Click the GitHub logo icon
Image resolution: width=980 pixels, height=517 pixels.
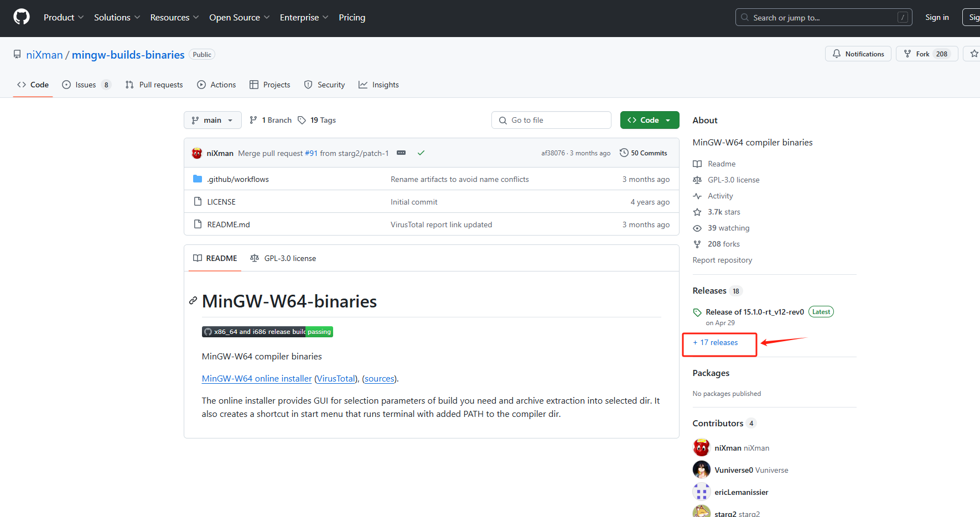(22, 17)
